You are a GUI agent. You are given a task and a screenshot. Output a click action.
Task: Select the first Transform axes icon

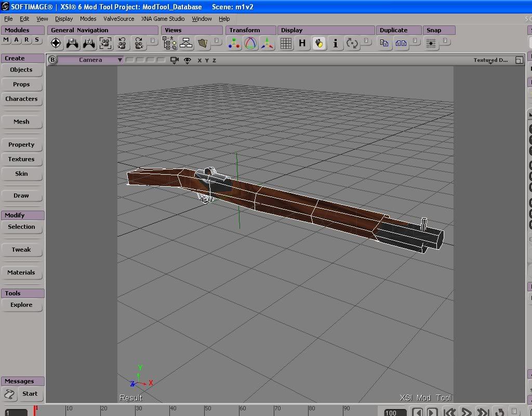(234, 43)
